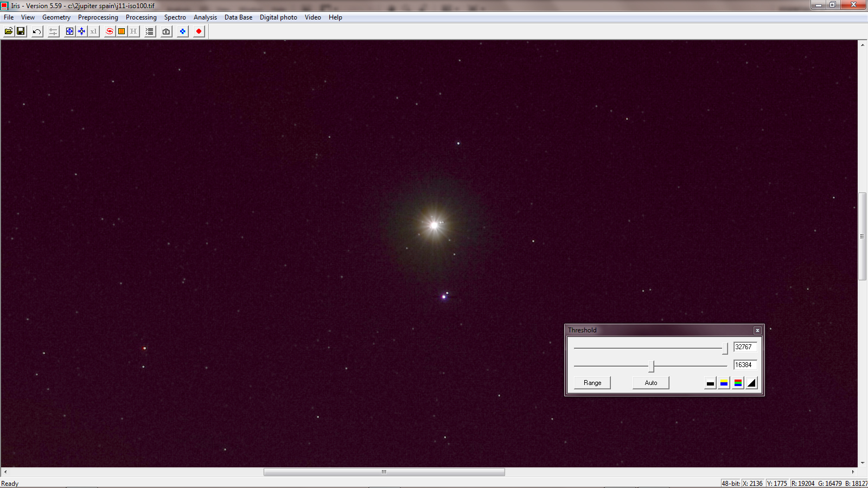Select black-and-white palette in Threshold
Image resolution: width=868 pixels, height=488 pixels.
(x=710, y=383)
